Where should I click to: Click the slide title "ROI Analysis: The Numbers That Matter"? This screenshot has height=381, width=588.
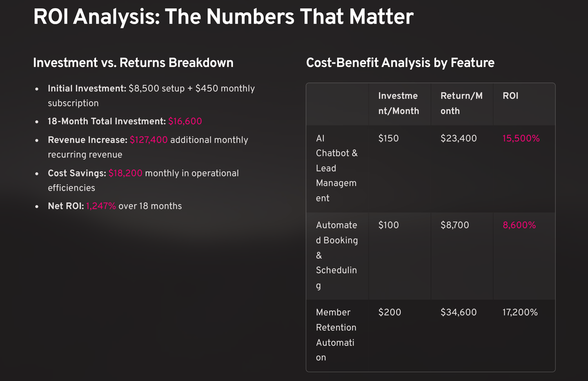click(x=223, y=17)
